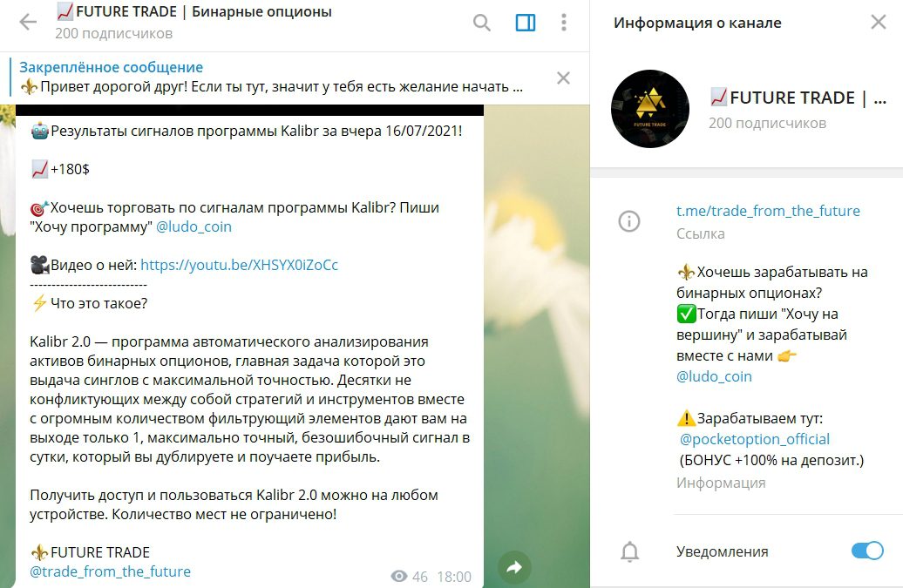The width and height of the screenshot is (903, 588).
Task: Click the info circle icon
Action: (x=629, y=221)
